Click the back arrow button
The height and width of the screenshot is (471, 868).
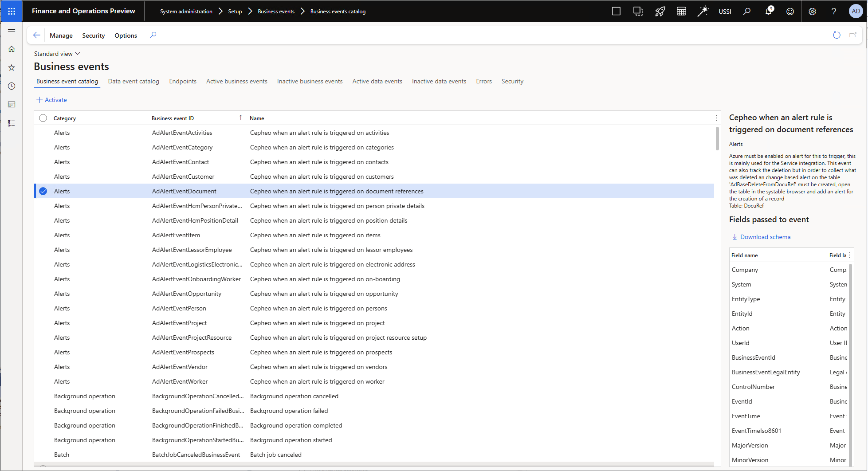coord(37,35)
